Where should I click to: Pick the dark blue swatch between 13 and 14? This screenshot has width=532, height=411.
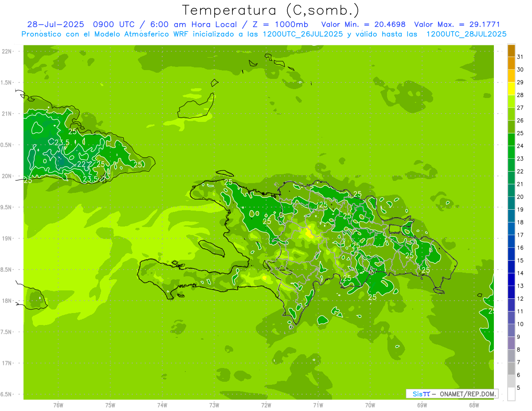pos(511,280)
